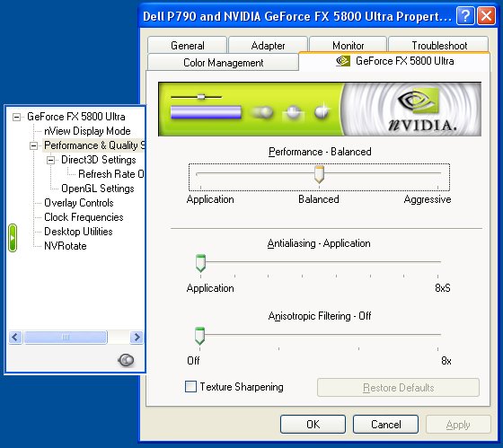This screenshot has width=503, height=448.
Task: Select Refresh Rate Overrides in the tree
Action: 111,174
